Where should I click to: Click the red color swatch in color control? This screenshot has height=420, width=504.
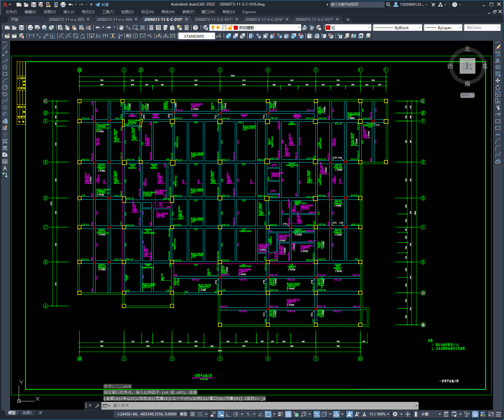click(x=328, y=28)
